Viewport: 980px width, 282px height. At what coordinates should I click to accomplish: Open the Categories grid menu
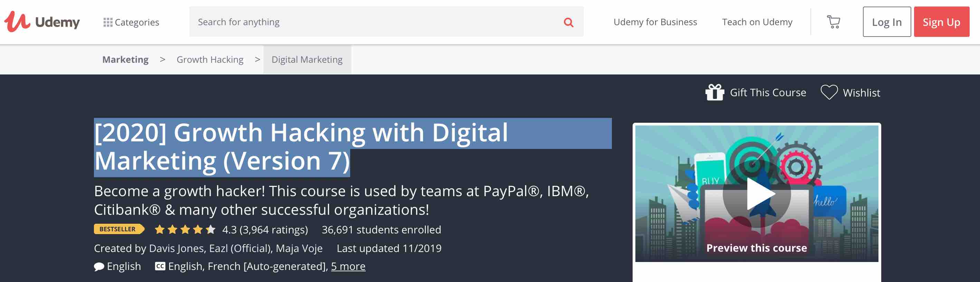131,22
